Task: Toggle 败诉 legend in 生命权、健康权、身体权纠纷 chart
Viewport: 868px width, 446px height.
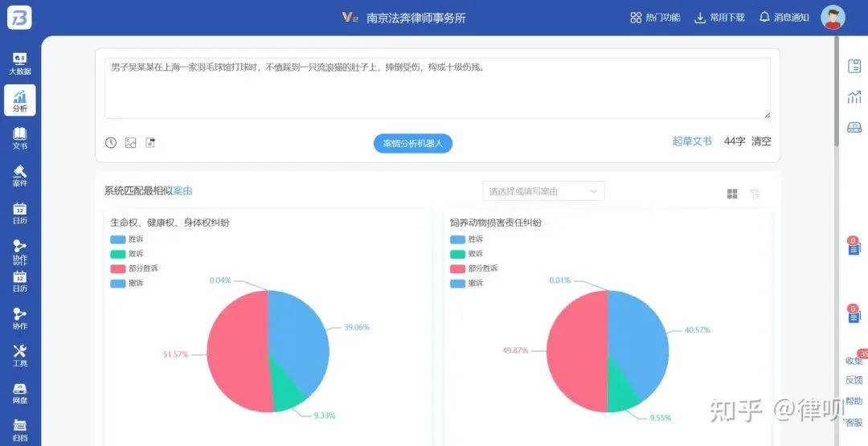Action: click(127, 254)
